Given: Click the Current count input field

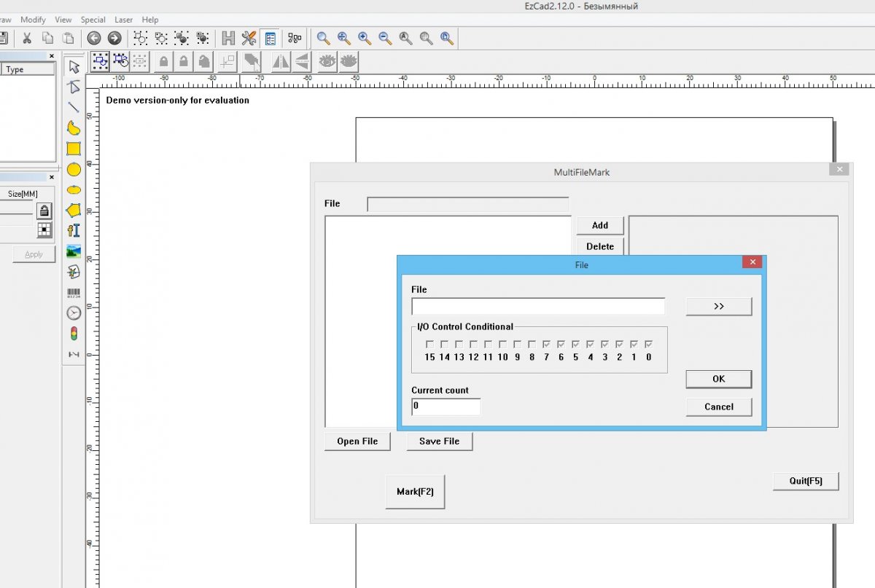Looking at the screenshot, I should (446, 407).
